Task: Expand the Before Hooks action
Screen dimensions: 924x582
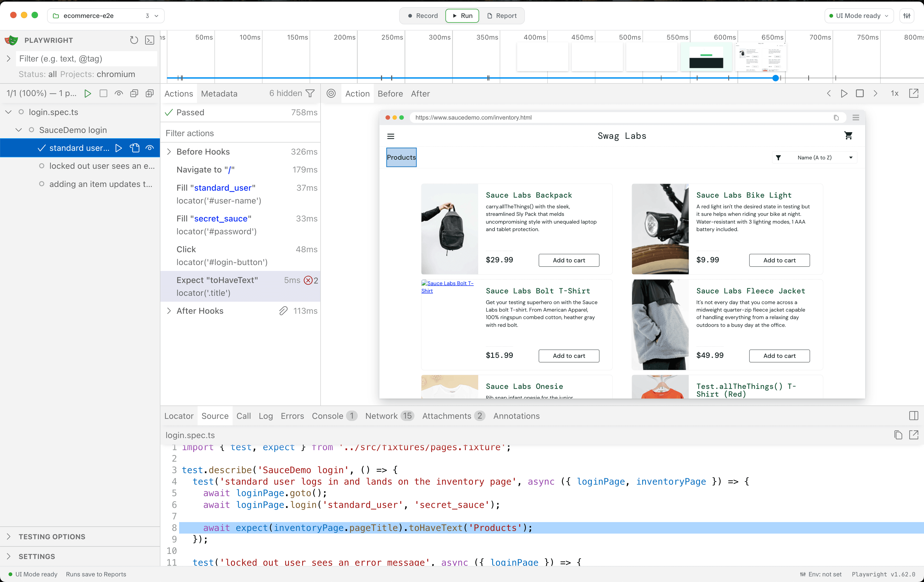Action: pos(169,152)
